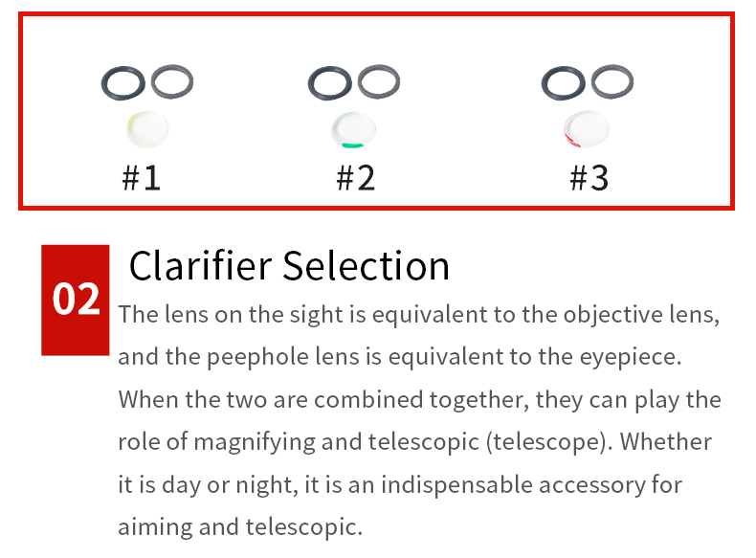The height and width of the screenshot is (558, 756).
Task: Select the red-edged lens #3
Action: coord(587,129)
